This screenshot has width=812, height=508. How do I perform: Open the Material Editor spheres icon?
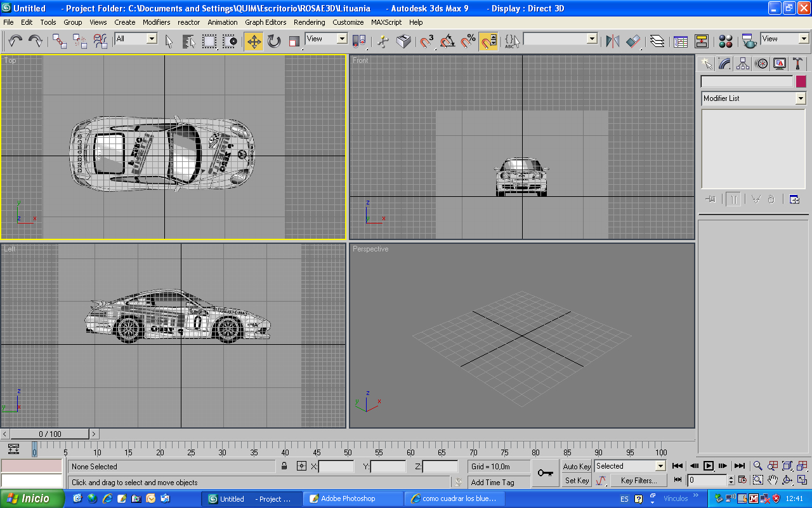(726, 41)
